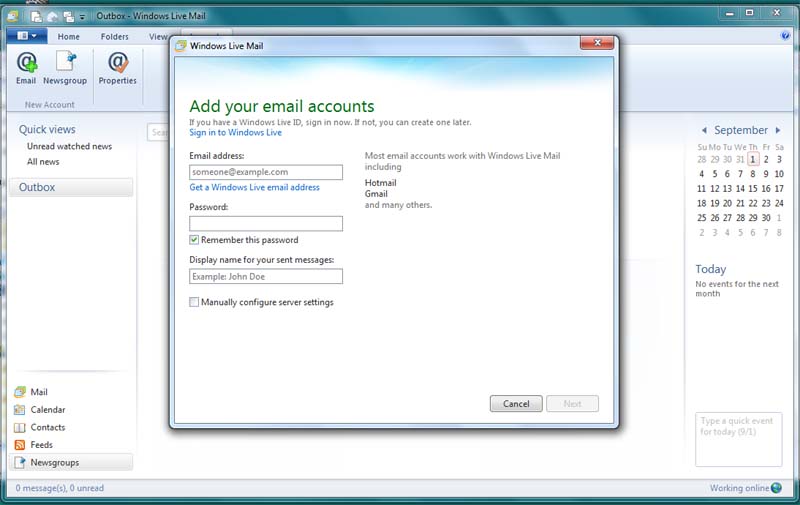Image resolution: width=800 pixels, height=505 pixels.
Task: Click Get a Windows Live email address
Action: [254, 187]
